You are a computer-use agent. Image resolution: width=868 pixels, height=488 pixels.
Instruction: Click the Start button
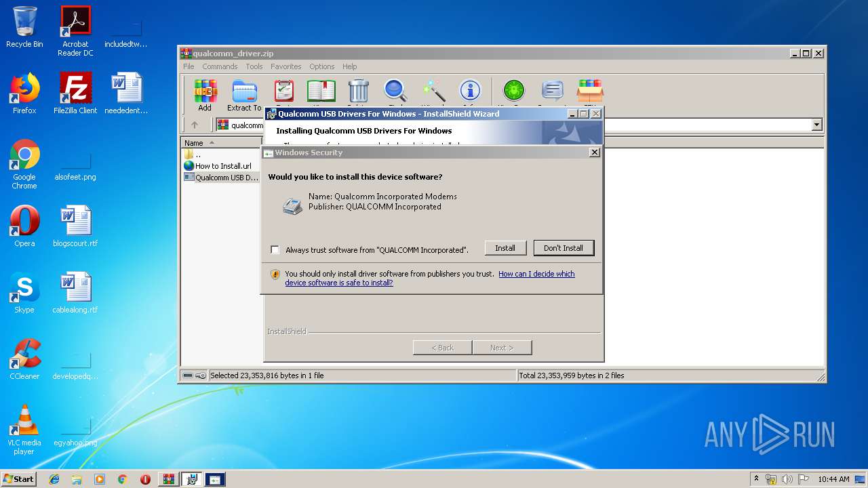pyautogui.click(x=19, y=479)
